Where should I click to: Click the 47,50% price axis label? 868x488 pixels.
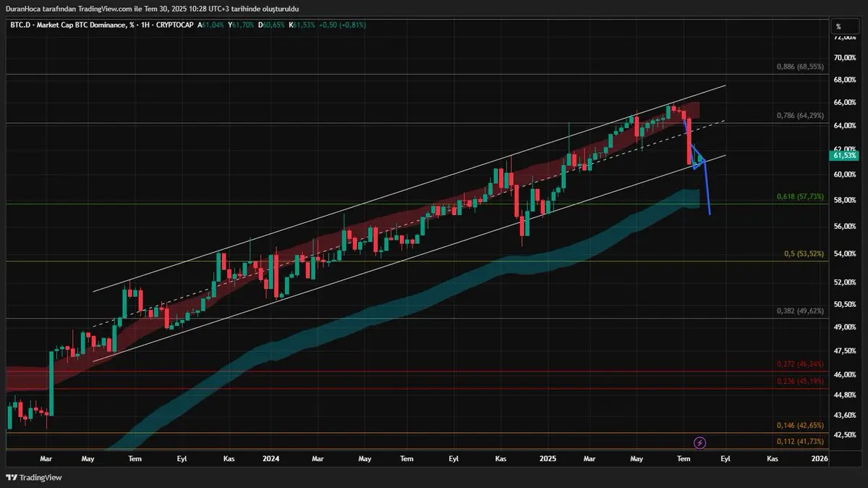click(844, 350)
